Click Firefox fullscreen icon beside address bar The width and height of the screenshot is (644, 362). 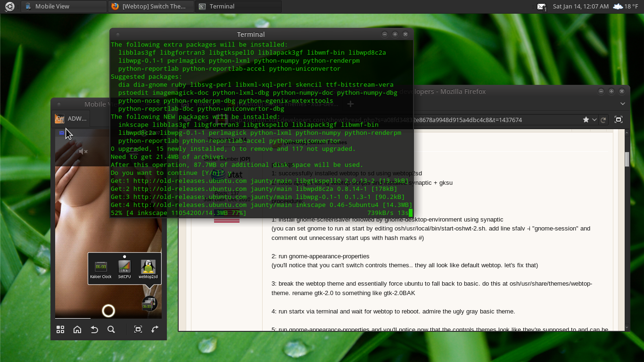(619, 120)
